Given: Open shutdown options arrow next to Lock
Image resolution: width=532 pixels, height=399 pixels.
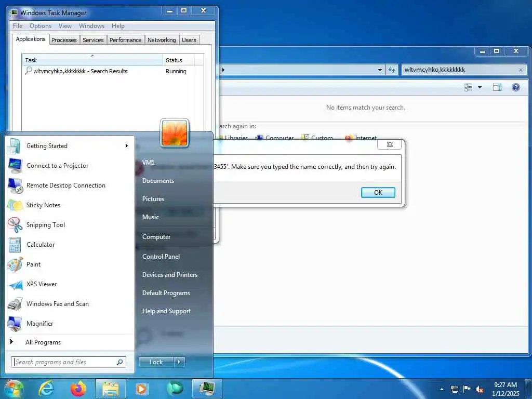Looking at the screenshot, I should click(x=179, y=362).
